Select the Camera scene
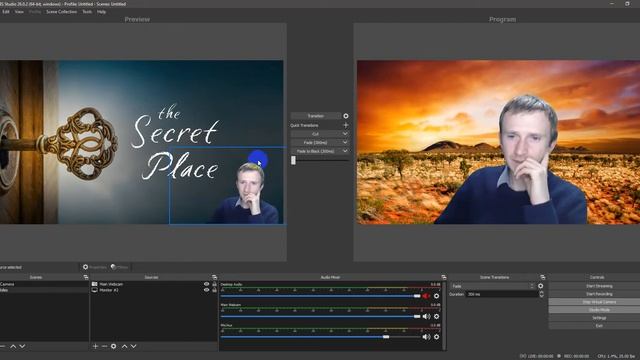This screenshot has height=360, width=640. 44,284
